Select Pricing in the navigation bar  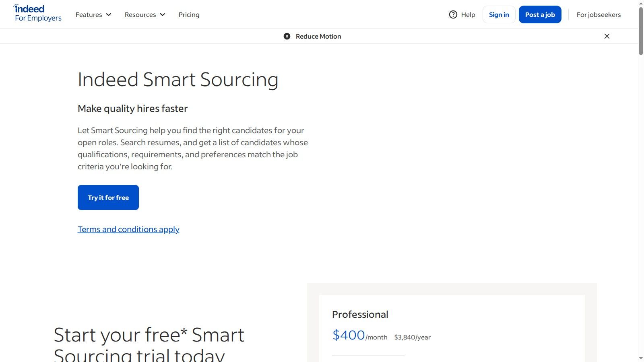click(x=189, y=15)
